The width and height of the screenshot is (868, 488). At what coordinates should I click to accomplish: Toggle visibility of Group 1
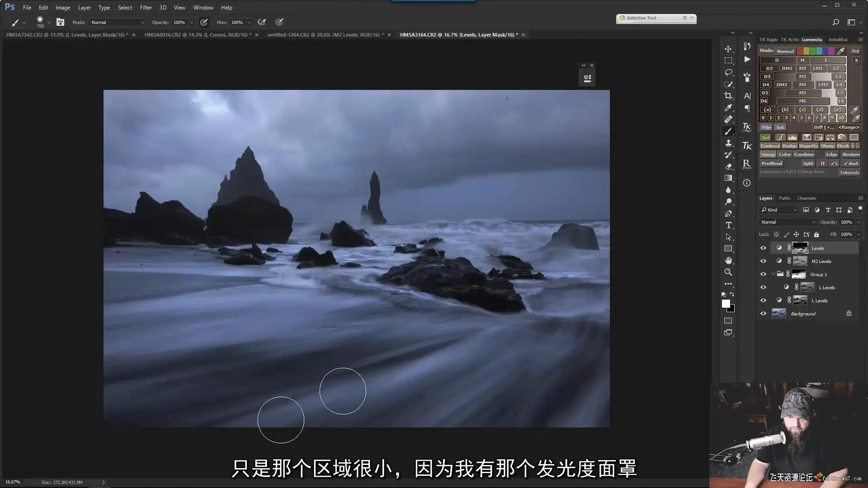pyautogui.click(x=763, y=274)
